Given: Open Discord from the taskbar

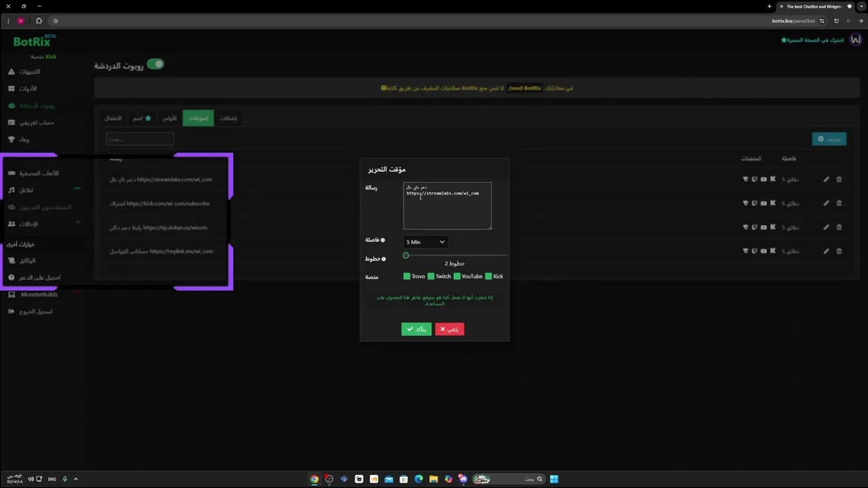Looking at the screenshot, I should tap(463, 479).
